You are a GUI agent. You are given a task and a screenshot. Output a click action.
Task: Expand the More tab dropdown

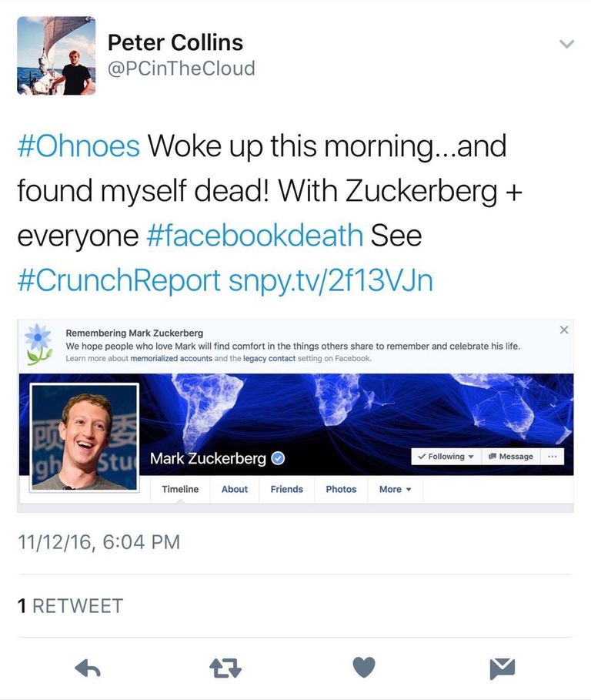[x=396, y=489]
